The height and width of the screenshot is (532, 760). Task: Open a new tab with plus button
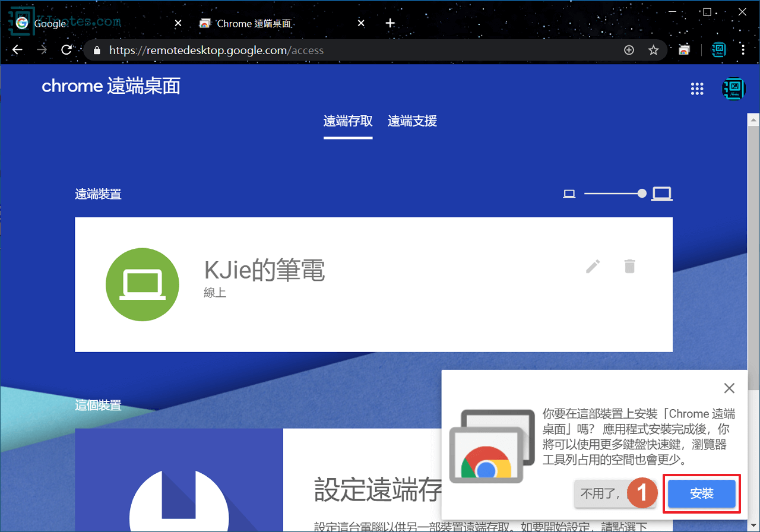pyautogui.click(x=390, y=23)
